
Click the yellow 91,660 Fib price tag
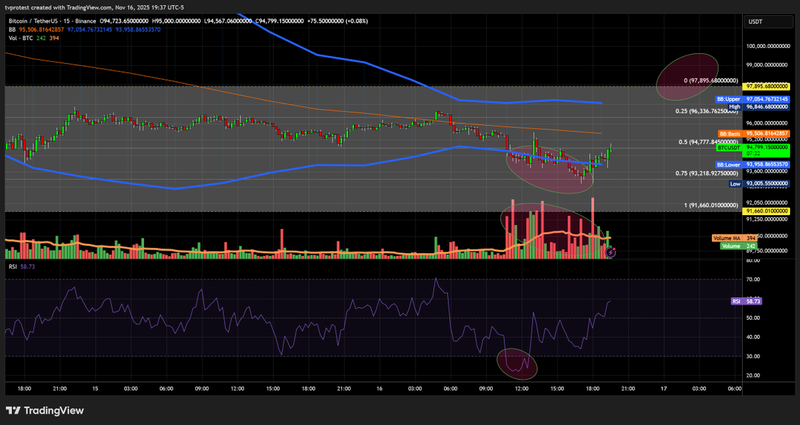760,212
